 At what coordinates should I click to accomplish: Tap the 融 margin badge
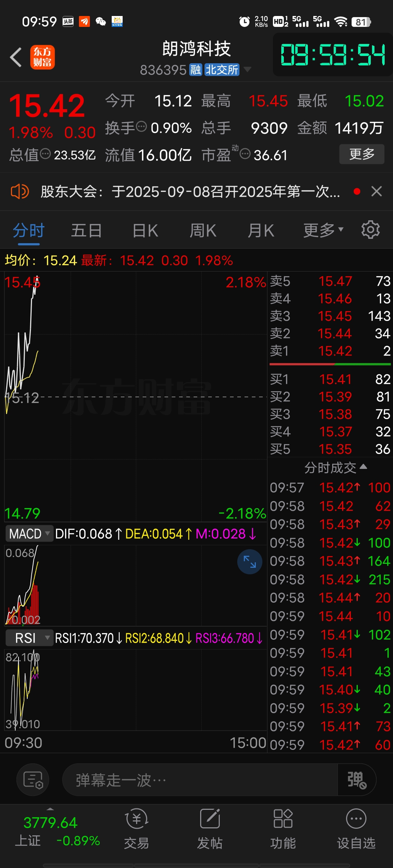coord(196,69)
